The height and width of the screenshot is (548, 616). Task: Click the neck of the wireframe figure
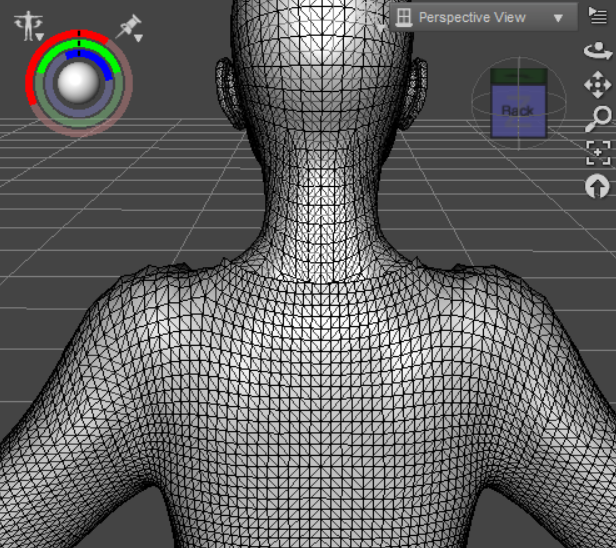click(x=320, y=200)
